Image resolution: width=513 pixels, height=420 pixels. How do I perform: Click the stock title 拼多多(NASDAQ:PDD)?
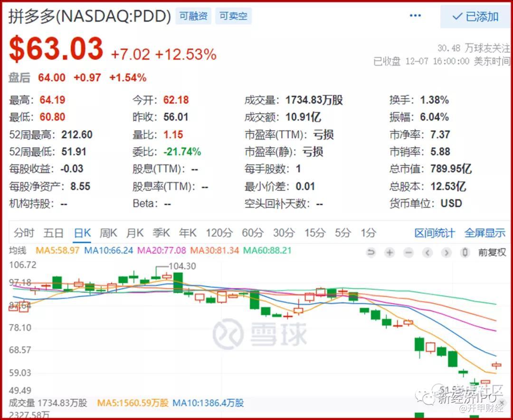[90, 16]
